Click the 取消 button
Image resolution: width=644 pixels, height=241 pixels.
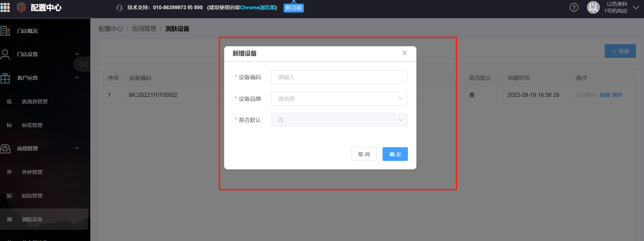pyautogui.click(x=364, y=154)
